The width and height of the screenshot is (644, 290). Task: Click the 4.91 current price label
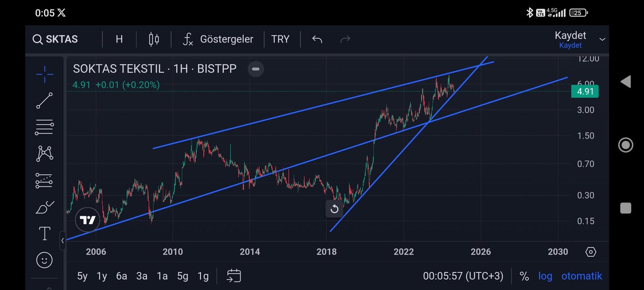(x=584, y=91)
